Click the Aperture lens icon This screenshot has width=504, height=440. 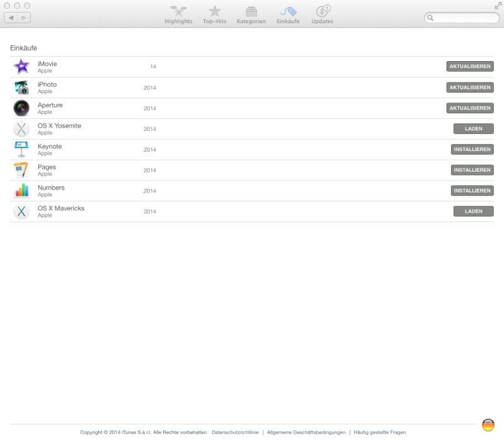tap(21, 108)
